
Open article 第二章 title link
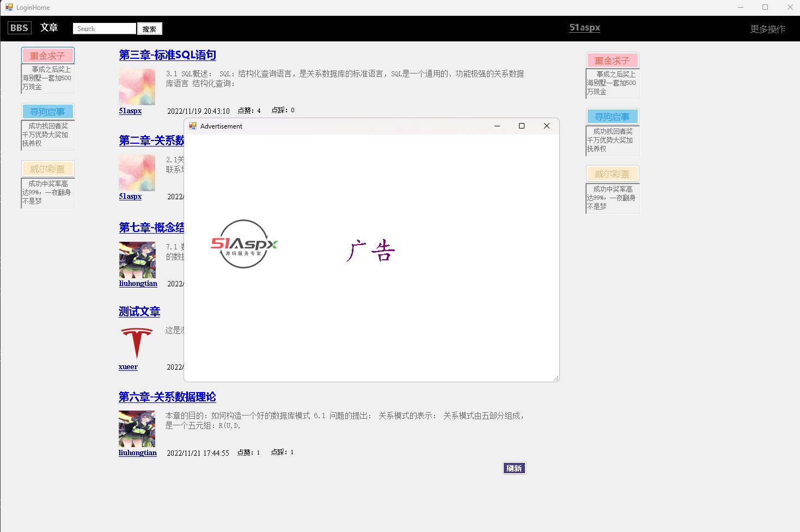[x=151, y=140]
